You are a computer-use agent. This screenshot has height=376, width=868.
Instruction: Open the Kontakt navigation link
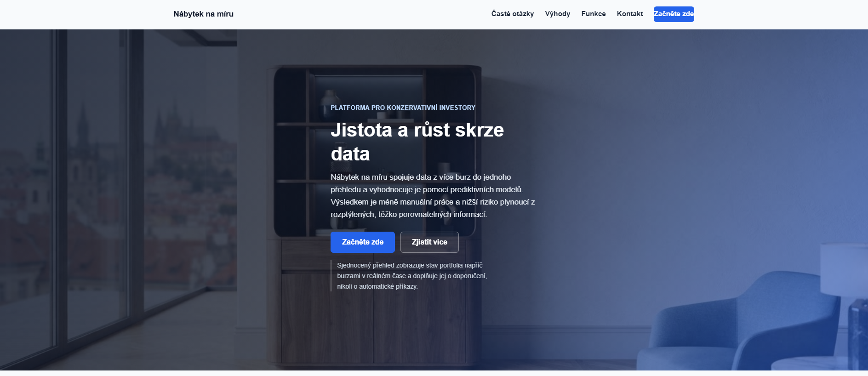[x=629, y=14]
